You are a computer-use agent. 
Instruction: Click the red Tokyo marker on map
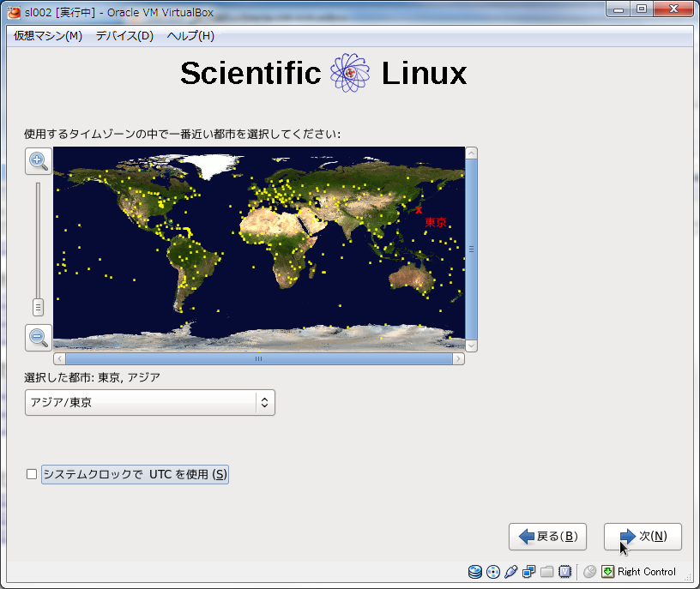[419, 210]
